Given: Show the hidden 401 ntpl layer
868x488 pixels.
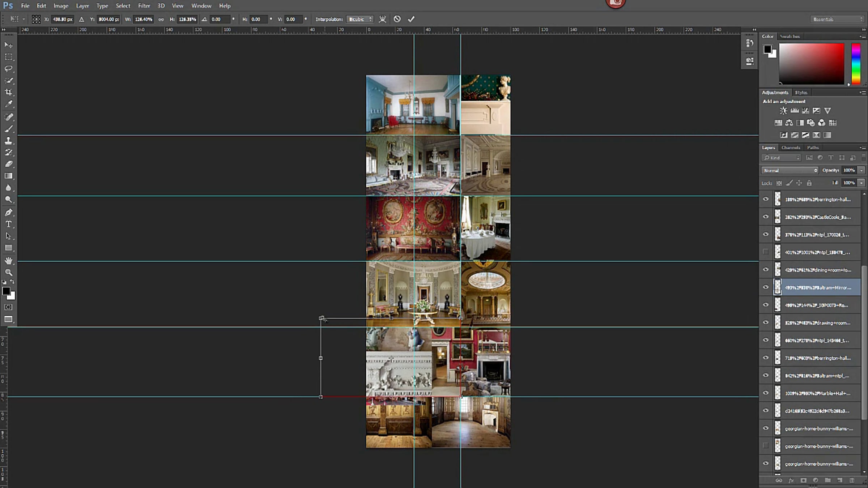Looking at the screenshot, I should coord(766,252).
